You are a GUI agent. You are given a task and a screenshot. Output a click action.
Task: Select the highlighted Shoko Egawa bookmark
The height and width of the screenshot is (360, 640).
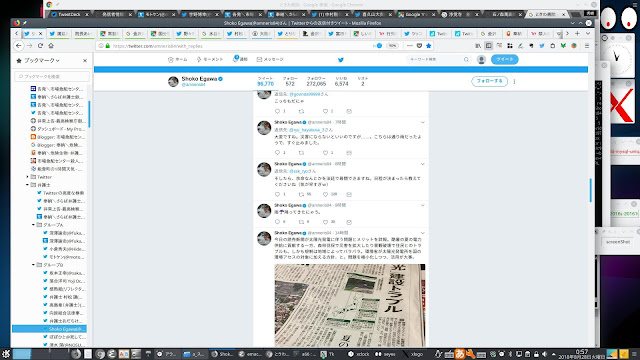point(49,329)
